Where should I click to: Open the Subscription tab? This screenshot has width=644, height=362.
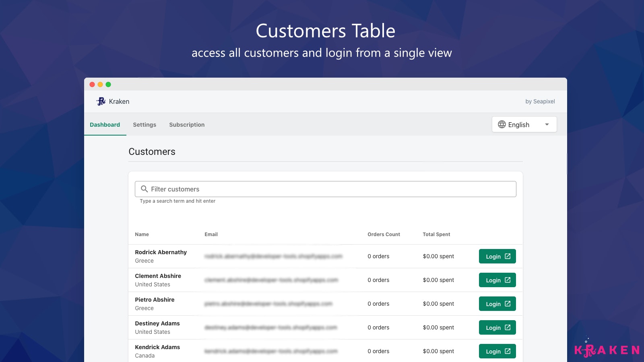click(187, 125)
